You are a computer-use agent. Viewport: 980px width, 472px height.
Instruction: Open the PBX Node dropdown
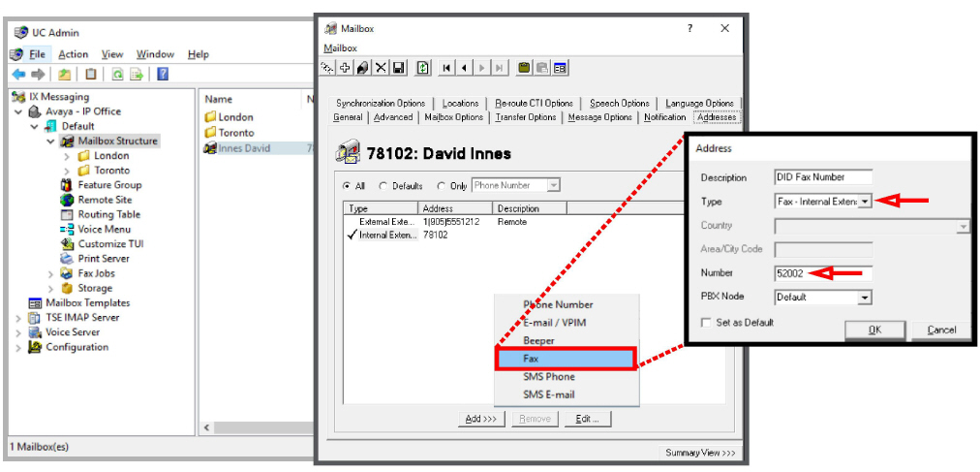(865, 298)
